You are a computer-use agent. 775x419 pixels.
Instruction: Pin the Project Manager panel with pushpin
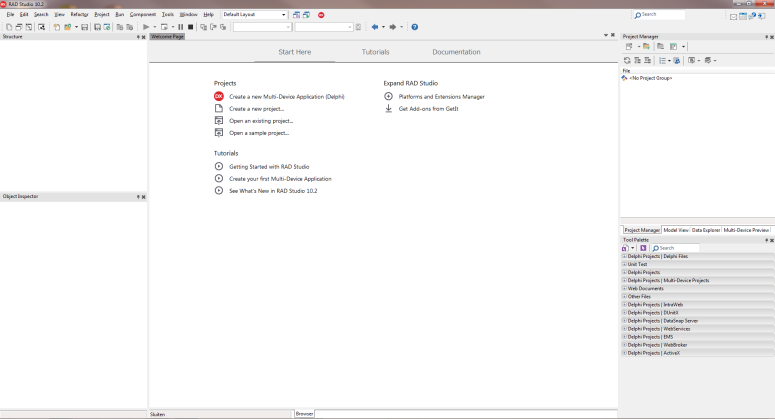767,37
